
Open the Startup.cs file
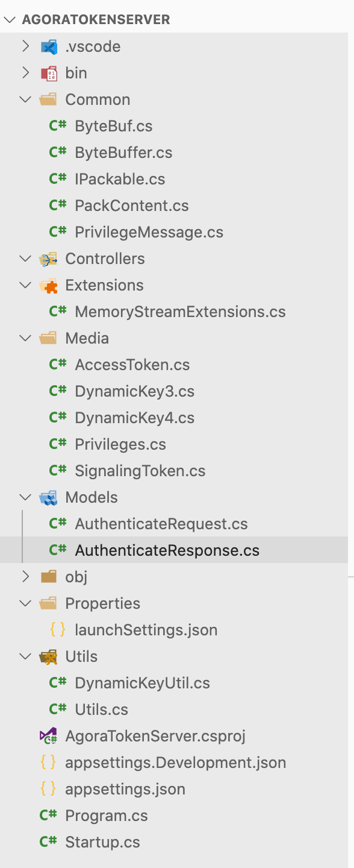coord(102,842)
